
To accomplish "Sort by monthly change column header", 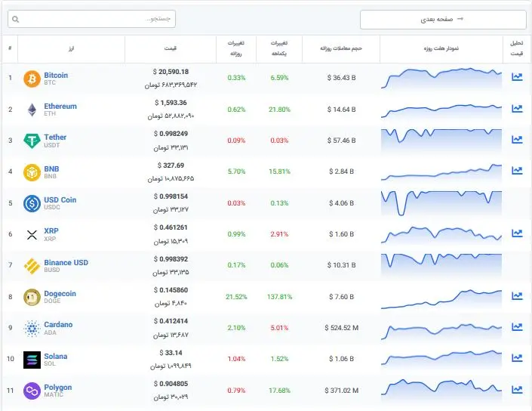I will pyautogui.click(x=278, y=48).
